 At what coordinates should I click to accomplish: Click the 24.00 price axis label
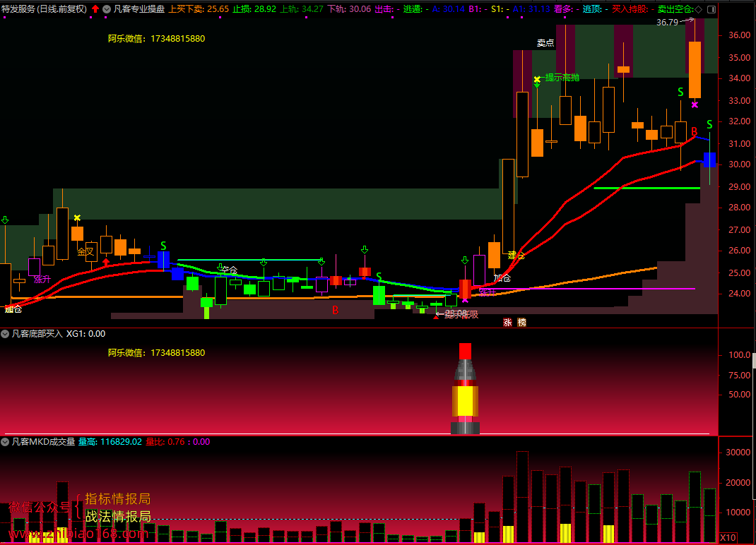pyautogui.click(x=739, y=294)
